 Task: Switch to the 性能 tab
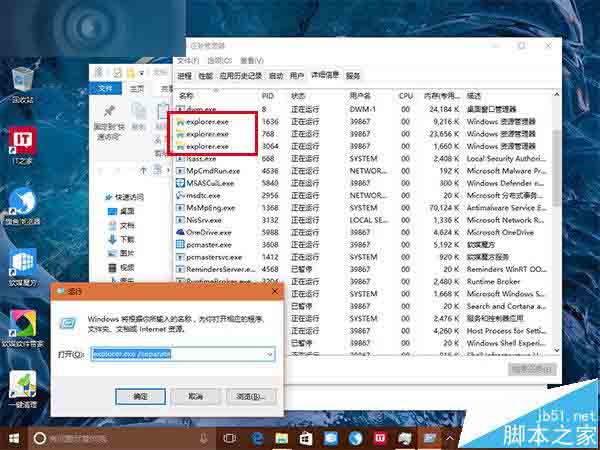click(205, 76)
